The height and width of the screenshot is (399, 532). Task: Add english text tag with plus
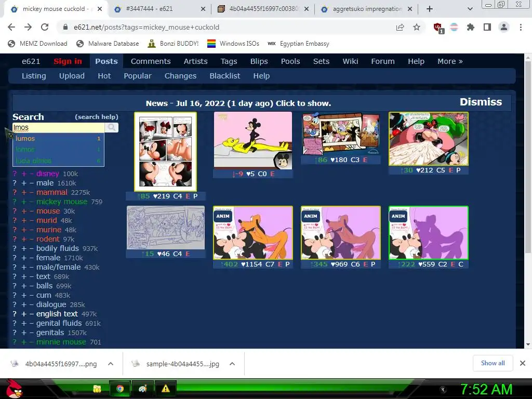pyautogui.click(x=24, y=314)
